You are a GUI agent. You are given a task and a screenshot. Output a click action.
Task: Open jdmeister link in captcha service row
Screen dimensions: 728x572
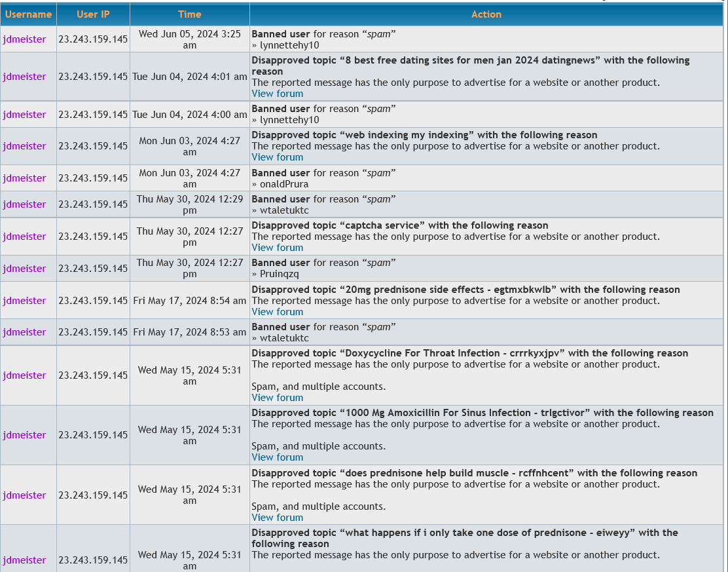tap(24, 237)
